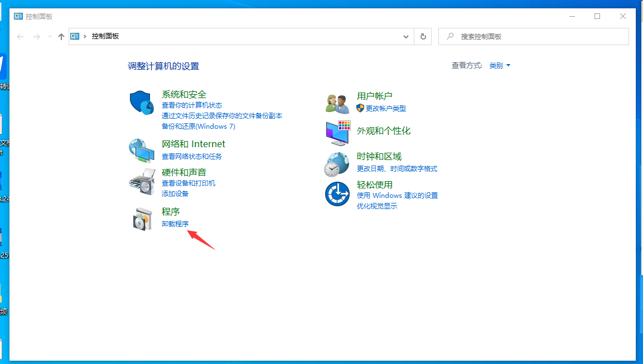The width and height of the screenshot is (643, 364).
Task: Open 时钟和区域 via the clock icon
Action: 337,164
